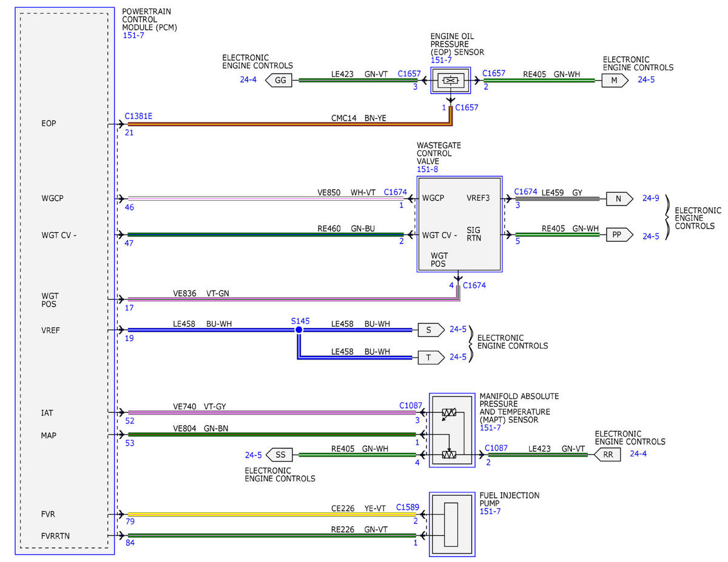Screen dimensions: 728x562
Task: Select wire label "RE460 GN-BU"
Action: coord(346,229)
